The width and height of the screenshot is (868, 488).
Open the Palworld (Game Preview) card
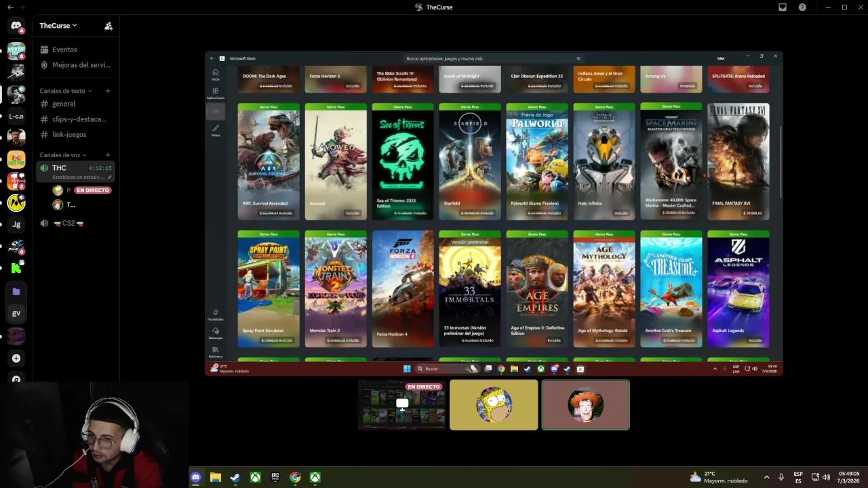click(x=537, y=161)
